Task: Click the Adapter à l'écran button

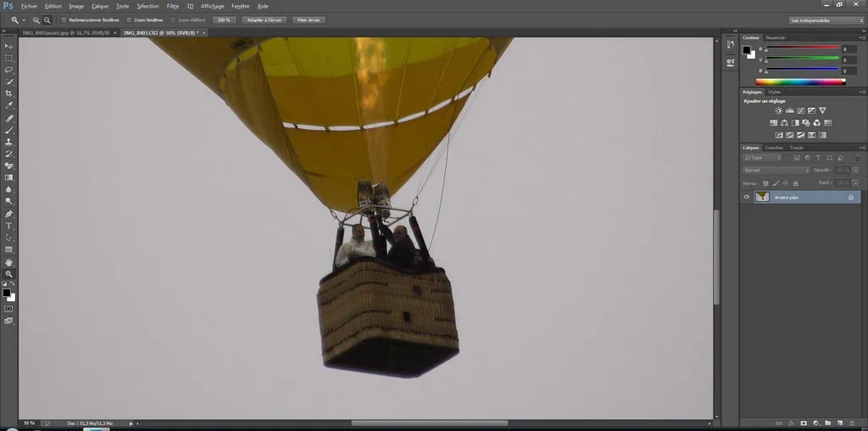Action: coord(264,20)
